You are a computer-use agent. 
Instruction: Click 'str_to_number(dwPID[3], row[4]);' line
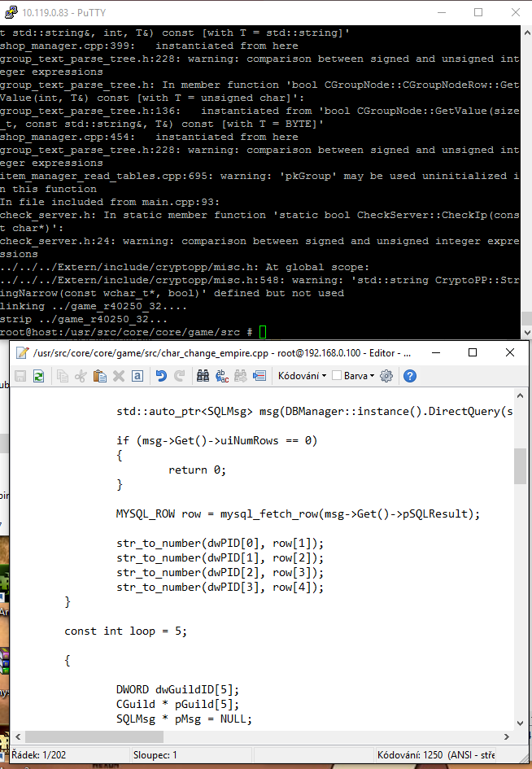[x=220, y=587]
